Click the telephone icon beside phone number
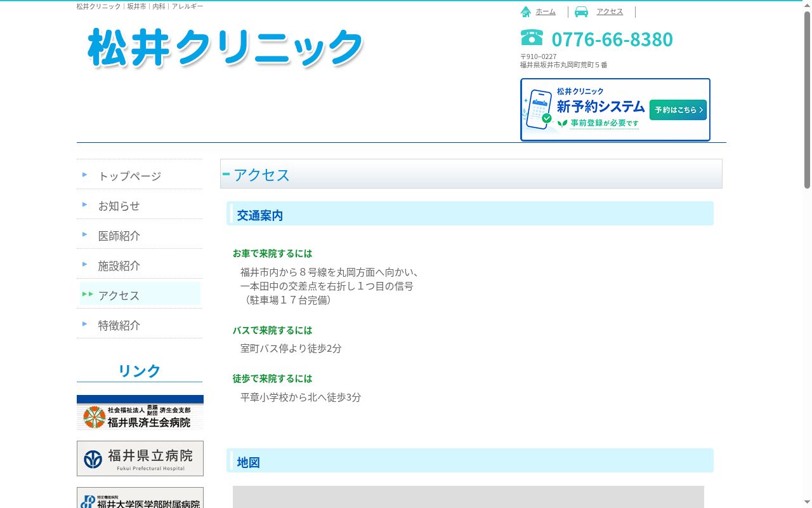The width and height of the screenshot is (812, 508). (x=532, y=37)
